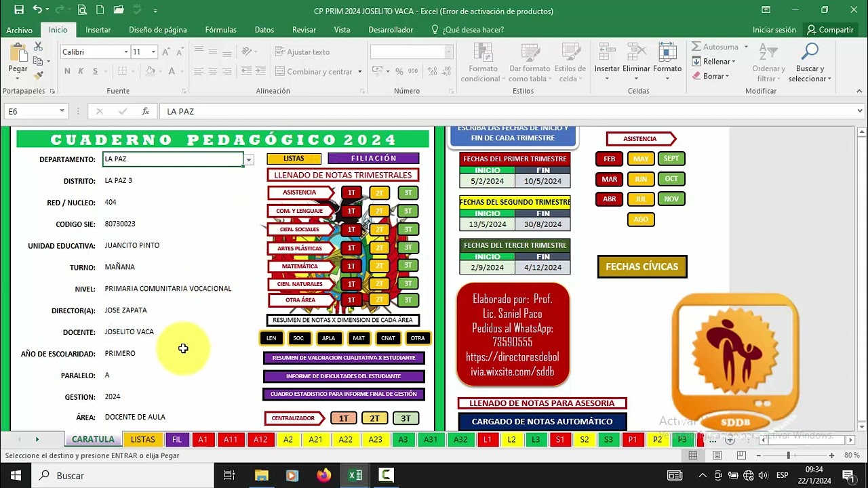
Task: Open the Archivo tab
Action: click(20, 30)
